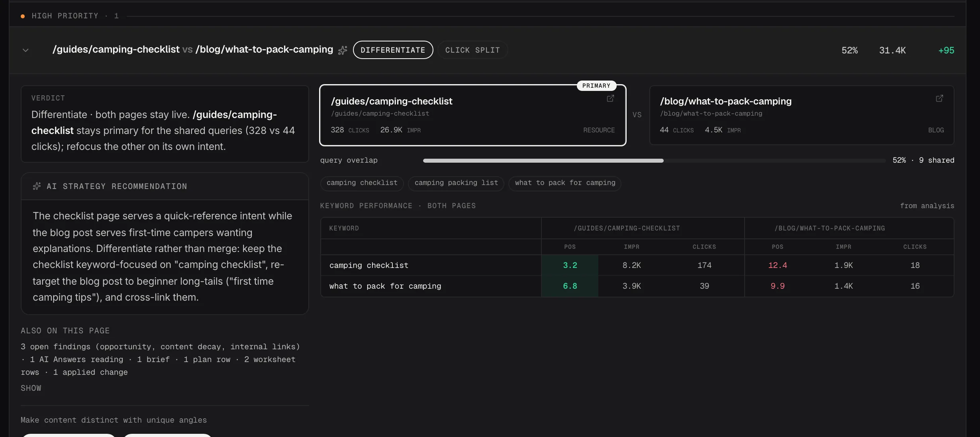Select the 'camping checklist' keyword table row
Screen dimensions: 980x437
(x=637, y=265)
